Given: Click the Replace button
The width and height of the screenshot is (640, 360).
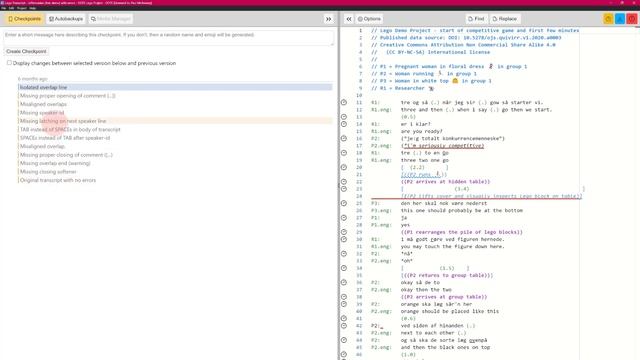Looking at the screenshot, I should pyautogui.click(x=505, y=19).
